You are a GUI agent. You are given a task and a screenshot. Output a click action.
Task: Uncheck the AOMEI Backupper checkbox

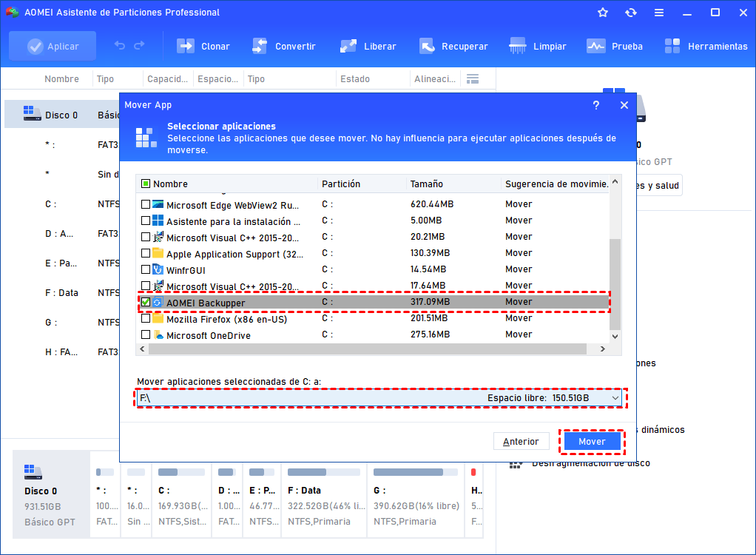coord(146,303)
